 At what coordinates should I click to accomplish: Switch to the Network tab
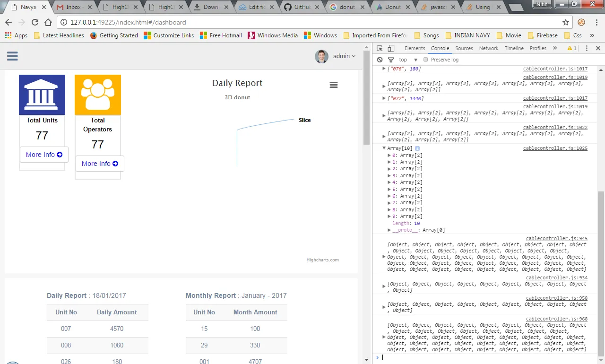[x=489, y=48]
